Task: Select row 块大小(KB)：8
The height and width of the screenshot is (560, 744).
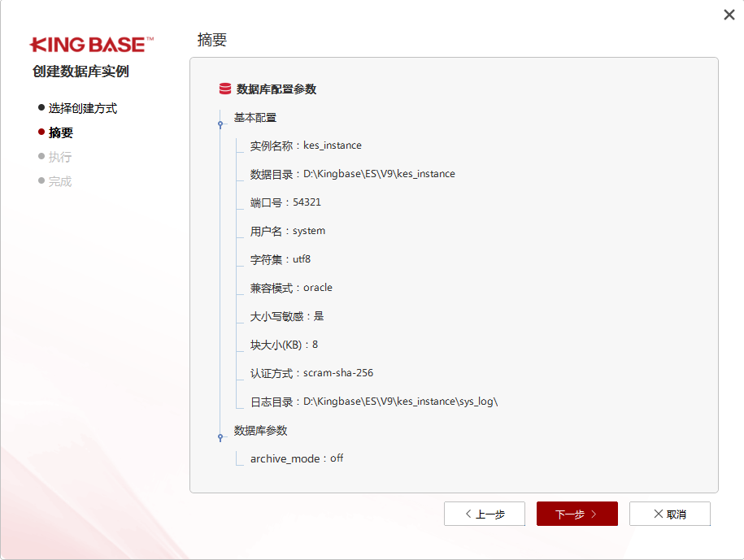Action: pos(285,345)
